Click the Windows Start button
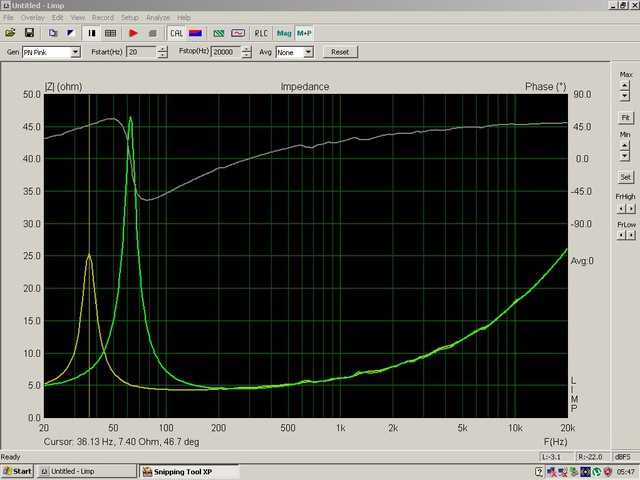 [17, 471]
